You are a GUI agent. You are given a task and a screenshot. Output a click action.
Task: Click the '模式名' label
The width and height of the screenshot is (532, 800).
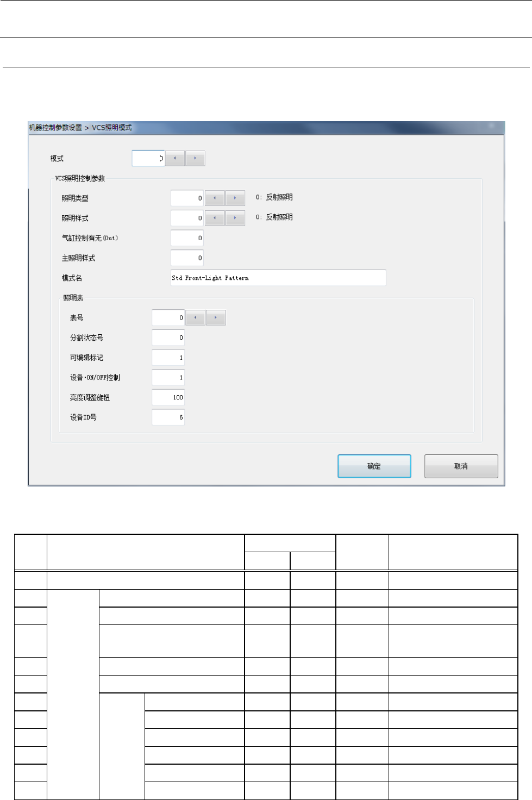(x=72, y=278)
